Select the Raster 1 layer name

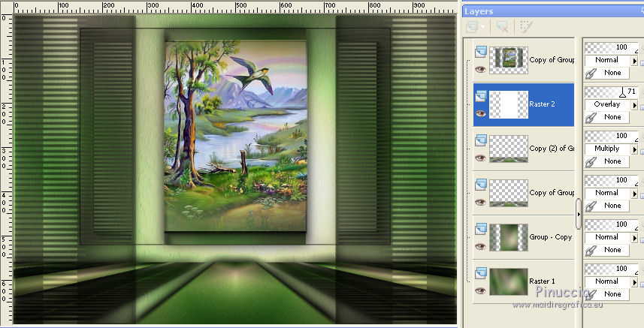[542, 281]
